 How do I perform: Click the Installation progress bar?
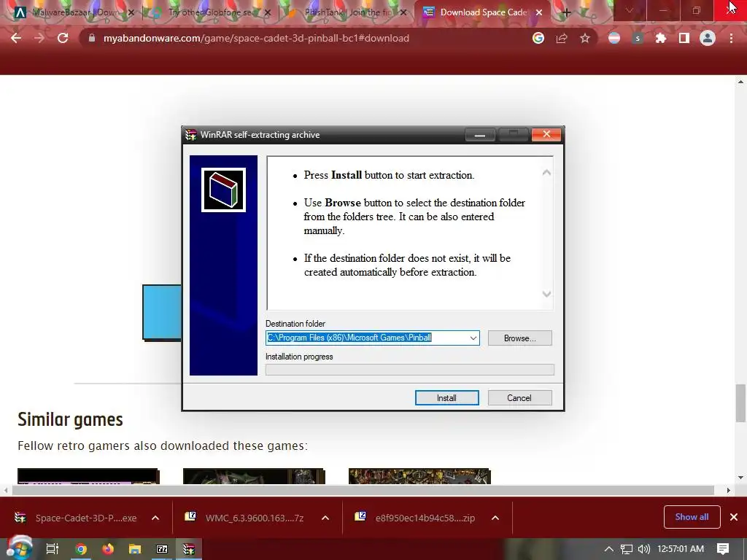point(410,370)
